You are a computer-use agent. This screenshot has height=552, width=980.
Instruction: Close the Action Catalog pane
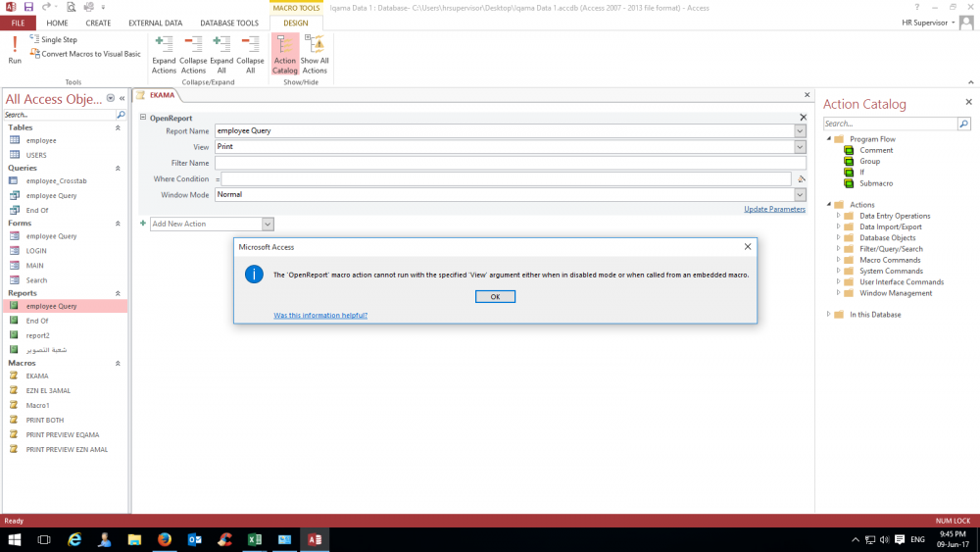[968, 102]
